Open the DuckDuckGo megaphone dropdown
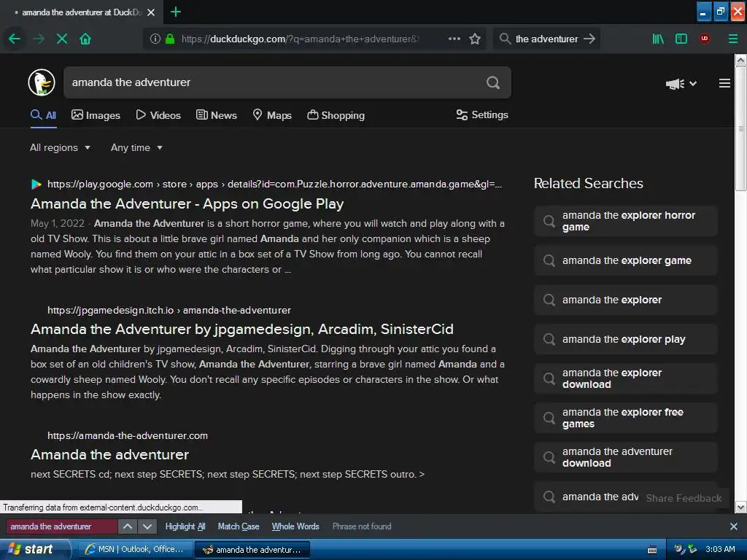Screen dimensions: 747x560 [681, 84]
